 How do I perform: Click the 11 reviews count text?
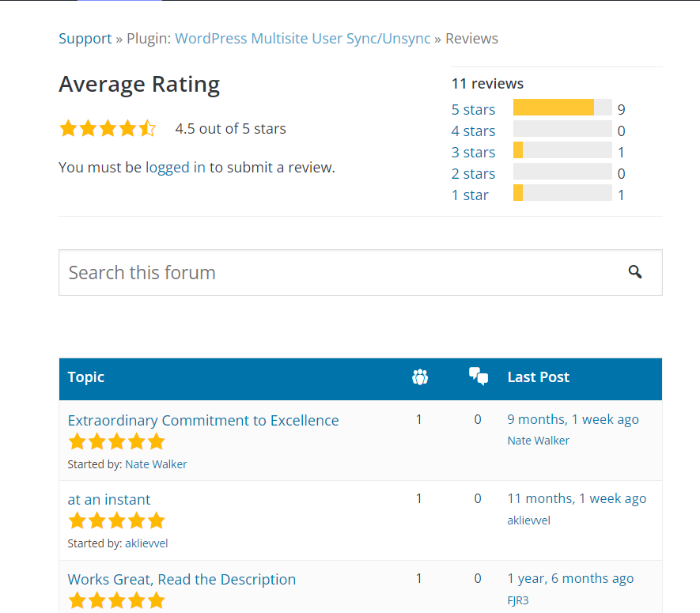(487, 84)
